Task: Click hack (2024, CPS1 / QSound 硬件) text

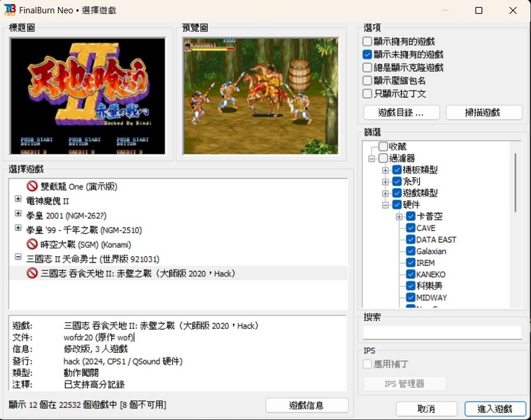Action: pos(123,361)
